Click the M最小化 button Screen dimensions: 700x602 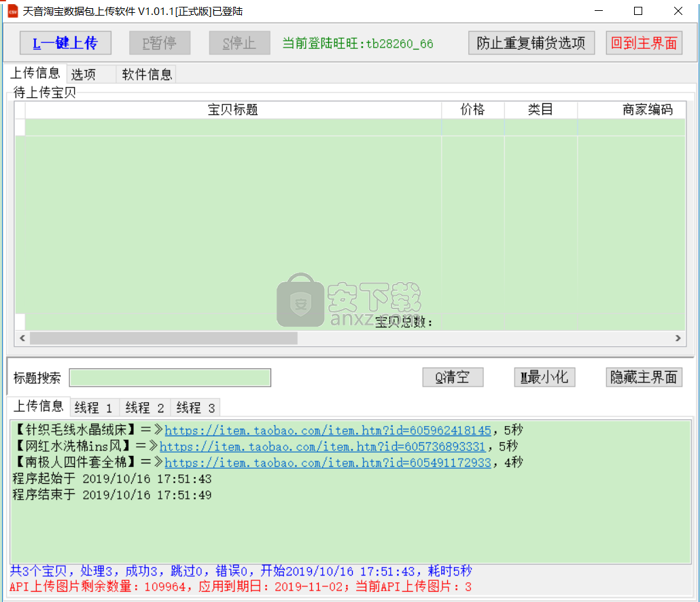(544, 377)
